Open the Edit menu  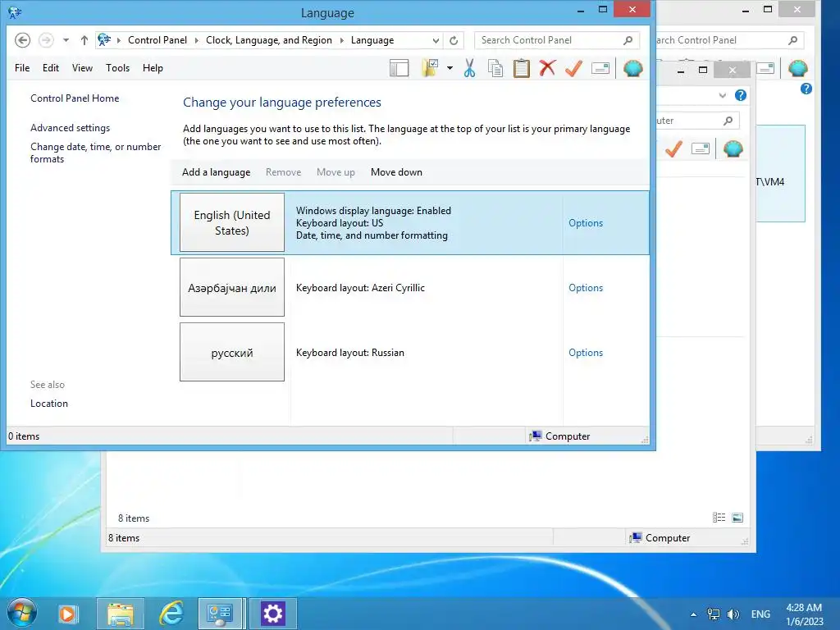coord(51,68)
